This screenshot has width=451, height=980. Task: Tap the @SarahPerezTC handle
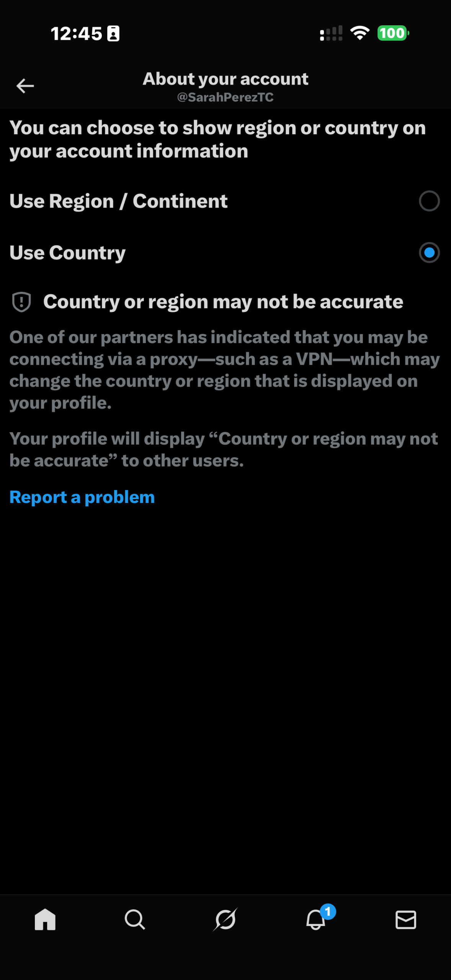225,97
